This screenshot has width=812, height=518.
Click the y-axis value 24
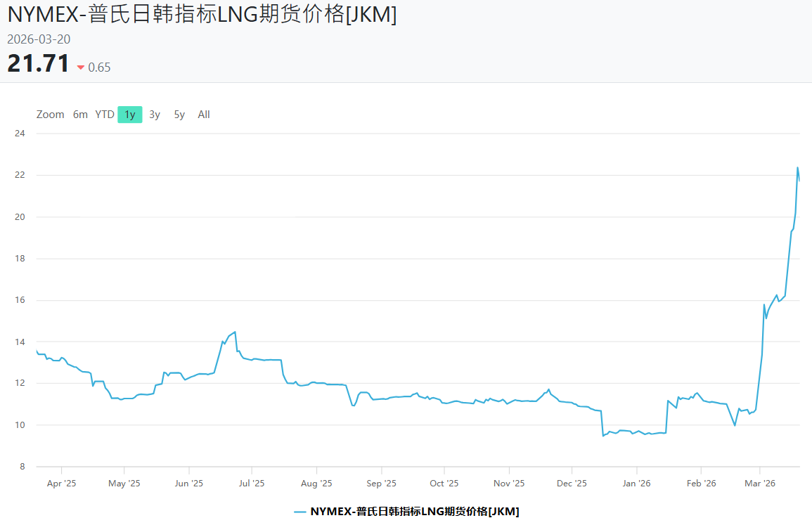point(20,133)
